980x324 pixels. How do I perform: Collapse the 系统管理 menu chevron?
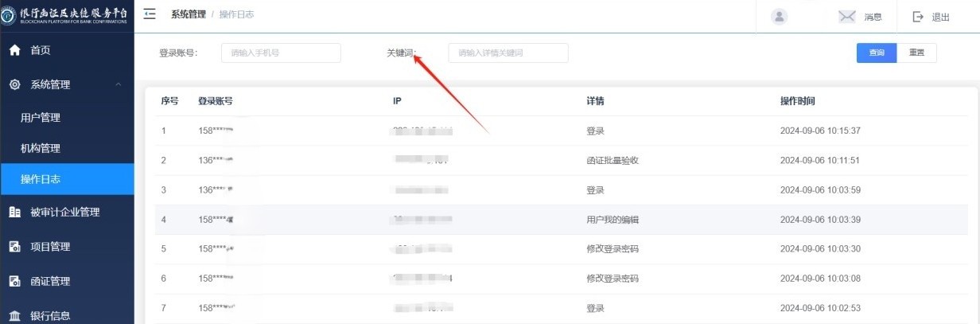(118, 84)
